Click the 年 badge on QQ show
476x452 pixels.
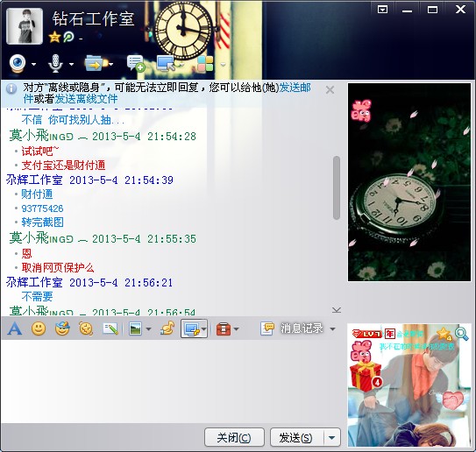390,334
